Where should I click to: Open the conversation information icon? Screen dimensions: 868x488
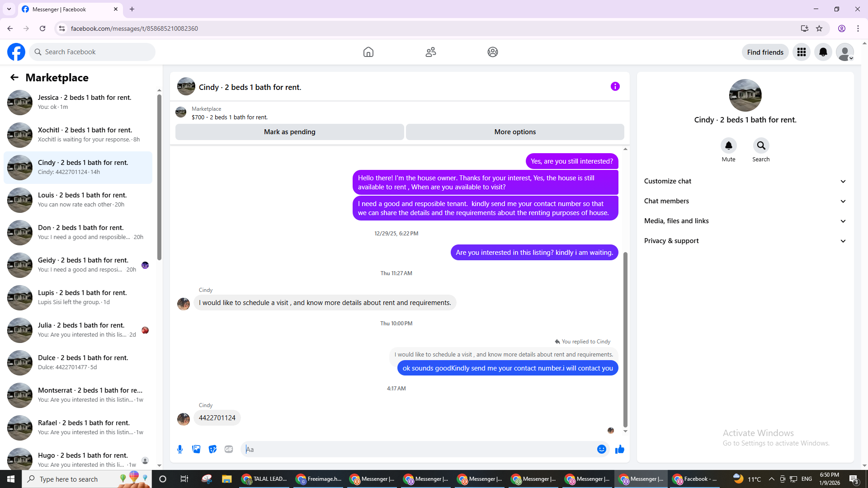(615, 86)
